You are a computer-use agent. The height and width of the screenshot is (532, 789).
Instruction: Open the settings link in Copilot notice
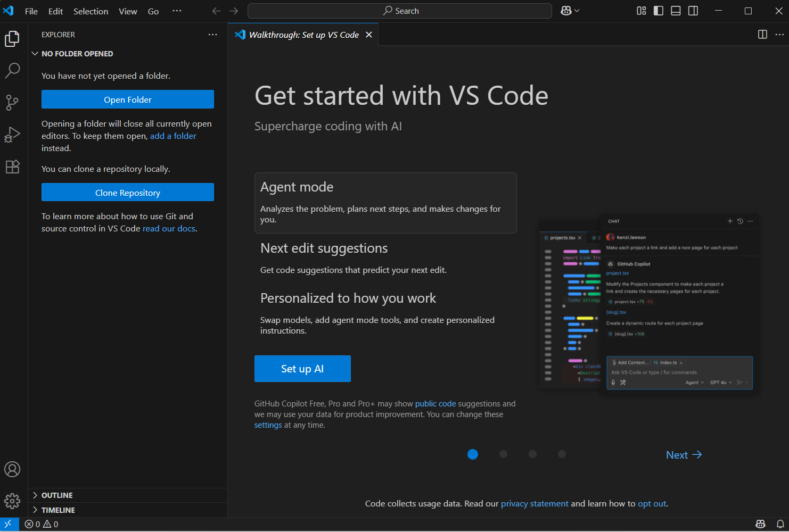point(268,425)
